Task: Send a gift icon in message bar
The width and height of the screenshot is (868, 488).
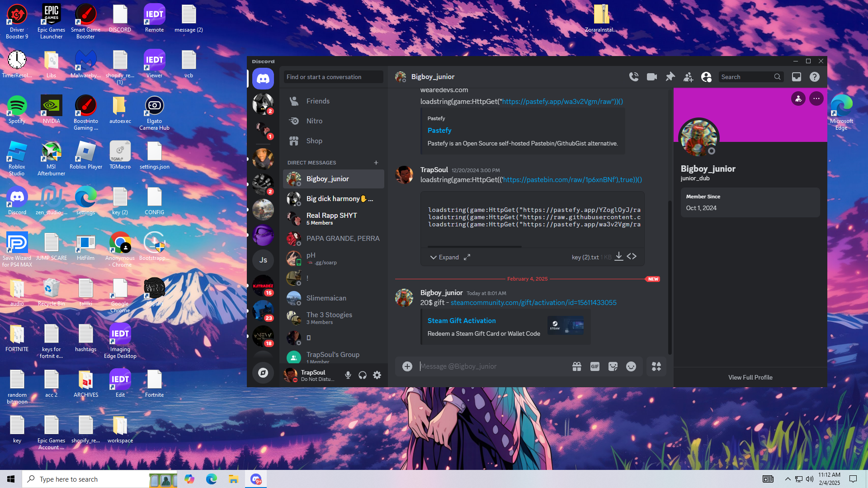Action: 577,366
